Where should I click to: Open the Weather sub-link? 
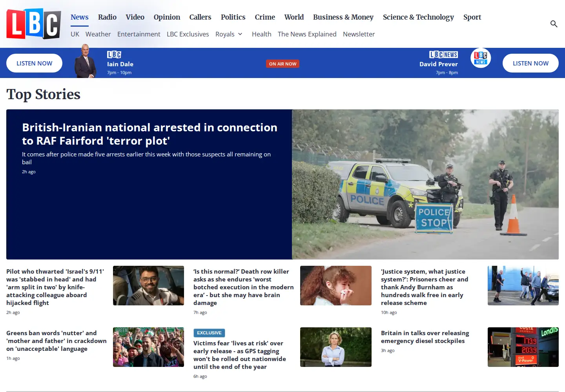click(x=98, y=34)
